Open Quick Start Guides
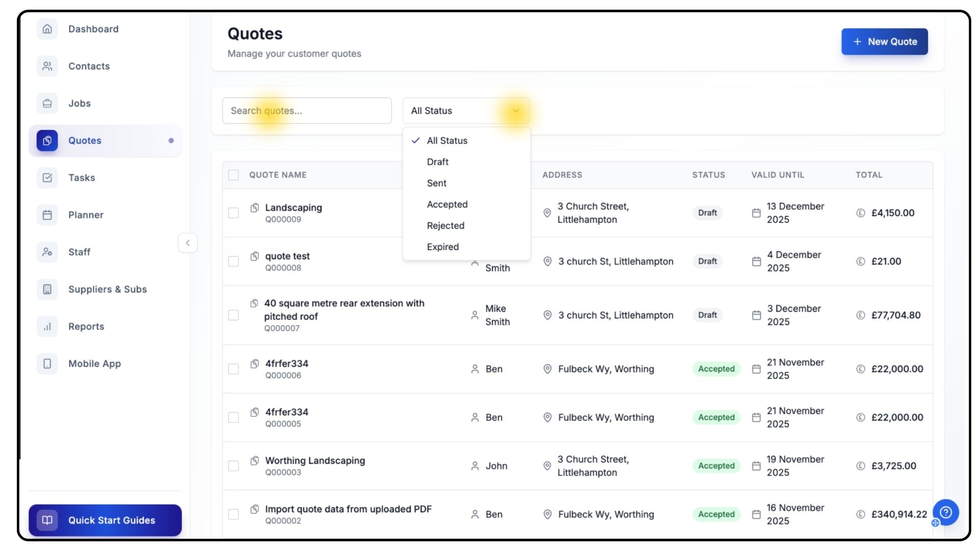Screen dimensions: 980x551 pos(105,520)
